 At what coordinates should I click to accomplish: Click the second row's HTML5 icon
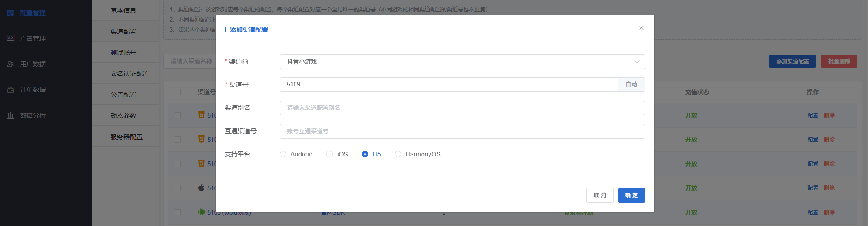click(201, 139)
